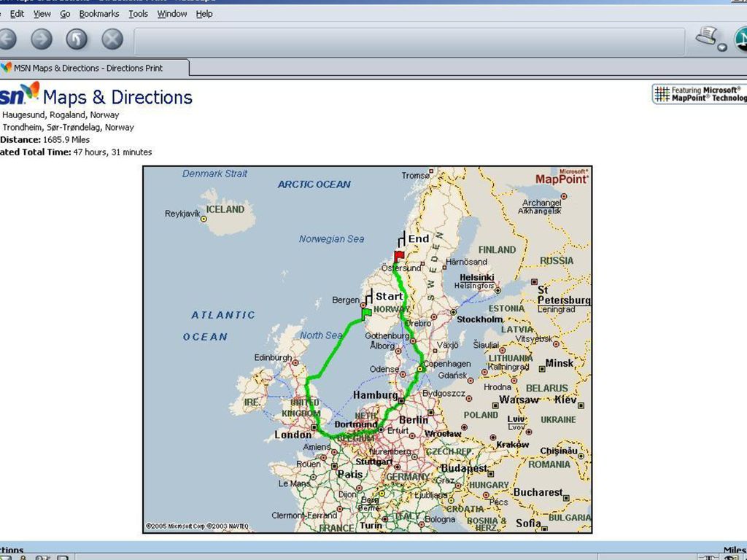Click the "Edinburgh" city label

tap(273, 357)
